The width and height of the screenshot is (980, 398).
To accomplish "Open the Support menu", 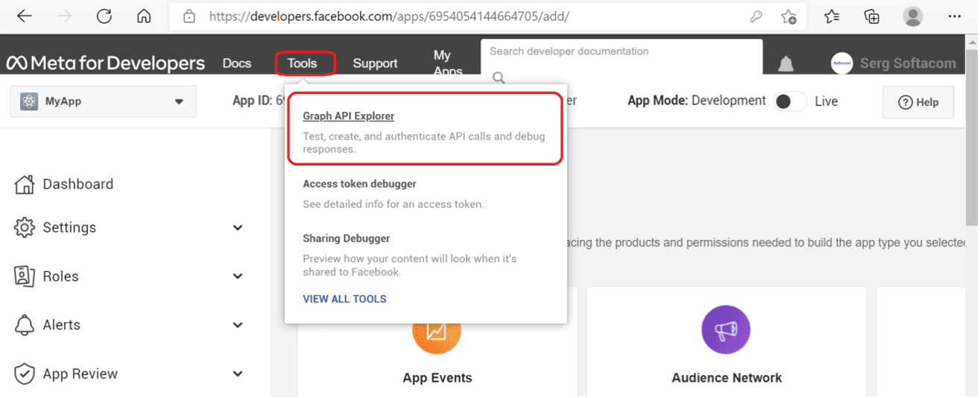I will click(375, 63).
